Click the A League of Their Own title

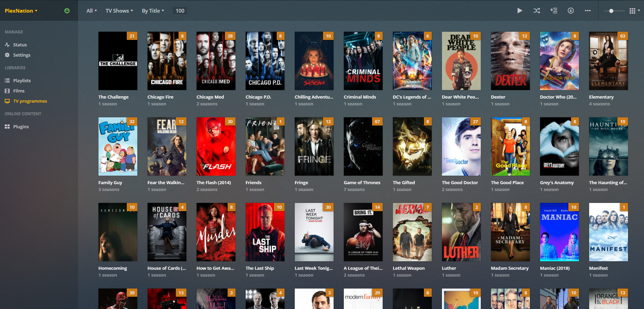tap(363, 268)
